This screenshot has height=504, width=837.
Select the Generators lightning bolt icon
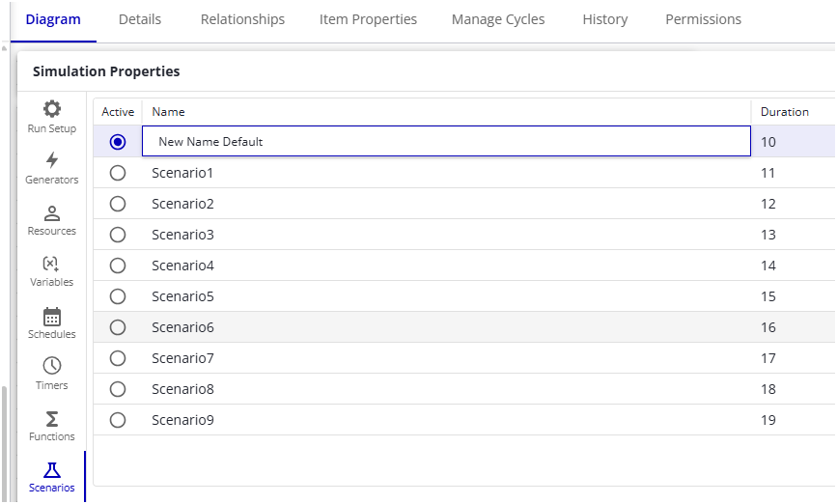[x=52, y=160]
